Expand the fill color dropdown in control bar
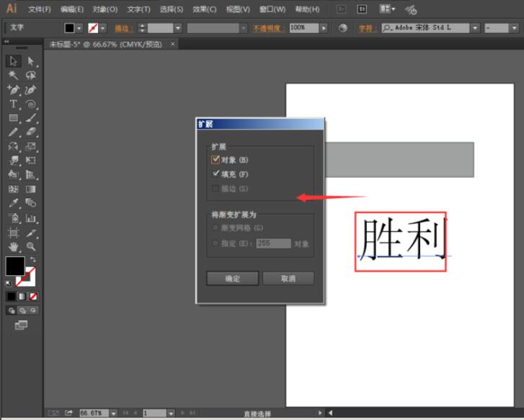Viewport: 524px width, 420px height. pos(79,28)
